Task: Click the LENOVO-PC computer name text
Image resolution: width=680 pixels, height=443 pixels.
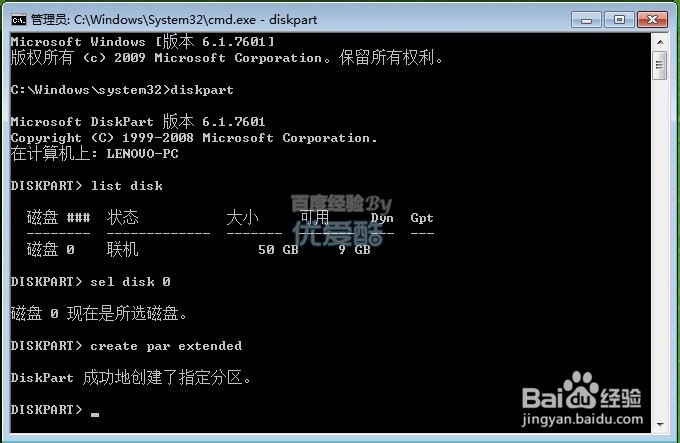Action: click(x=143, y=154)
